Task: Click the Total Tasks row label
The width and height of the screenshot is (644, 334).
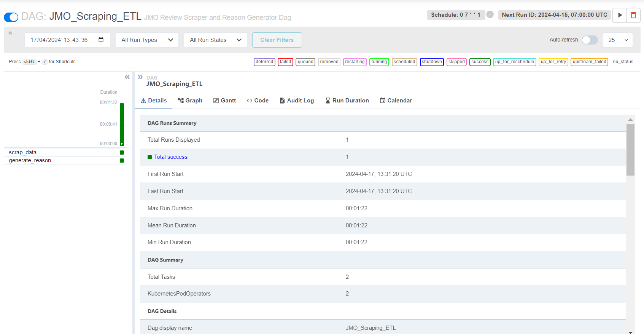Action: (x=161, y=277)
